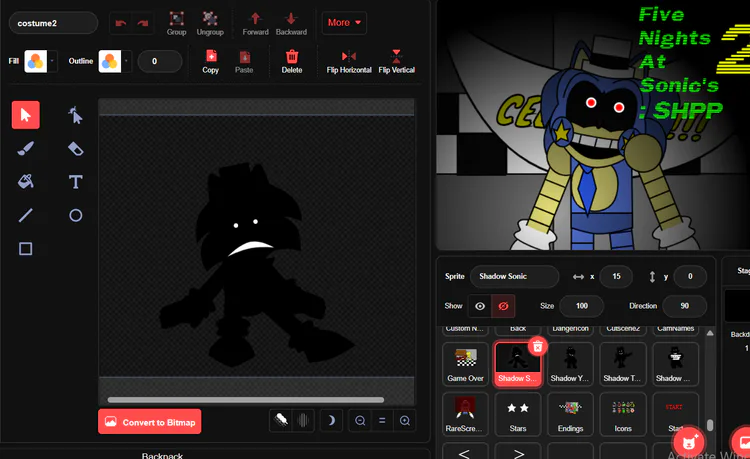The image size is (750, 459).
Task: Click Convert to Bitmap button
Action: tap(150, 422)
